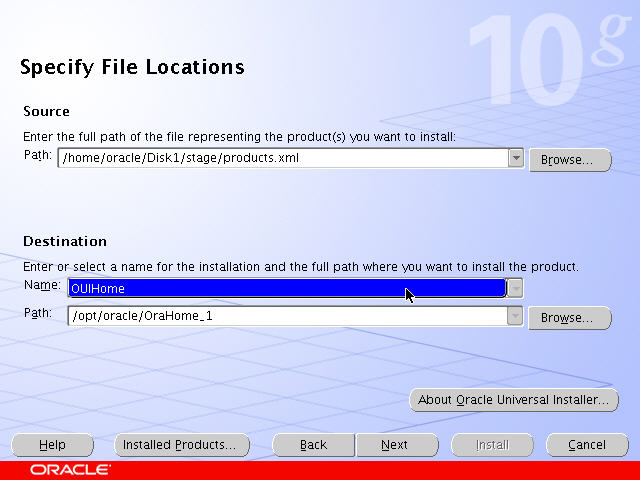This screenshot has height=480, width=640.
Task: Open Installed Products list
Action: pos(182,445)
